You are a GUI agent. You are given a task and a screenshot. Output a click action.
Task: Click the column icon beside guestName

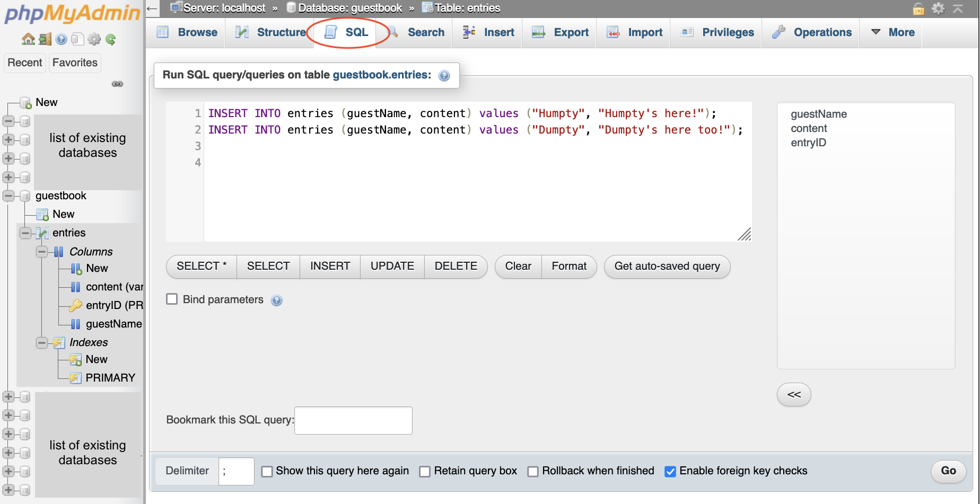(76, 324)
